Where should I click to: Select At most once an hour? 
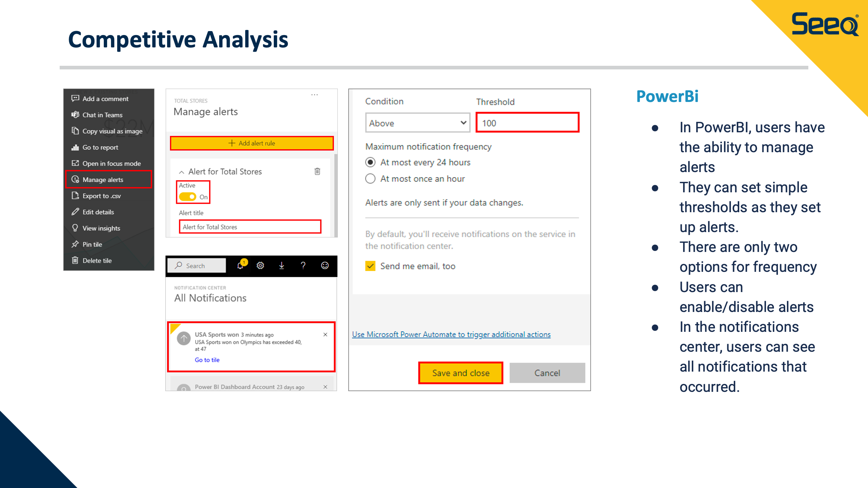[370, 179]
